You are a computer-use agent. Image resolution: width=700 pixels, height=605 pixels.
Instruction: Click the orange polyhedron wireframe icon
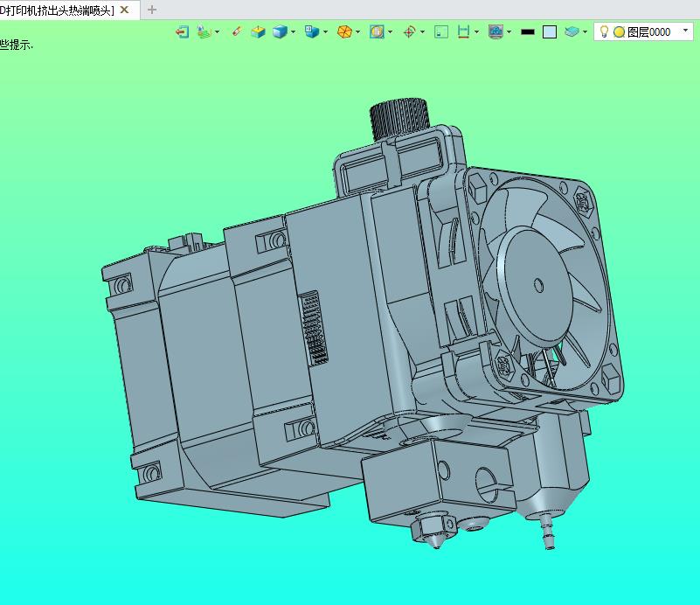344,32
